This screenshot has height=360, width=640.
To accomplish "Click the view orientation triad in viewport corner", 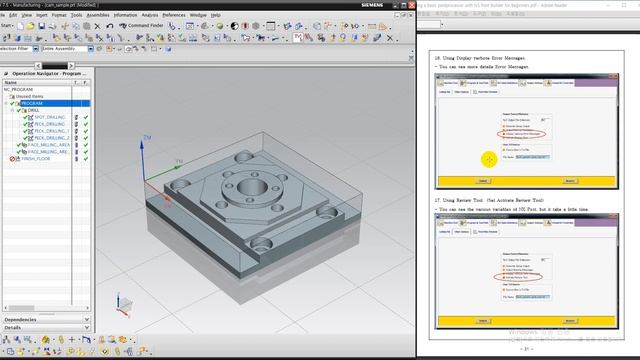I will click(x=124, y=305).
